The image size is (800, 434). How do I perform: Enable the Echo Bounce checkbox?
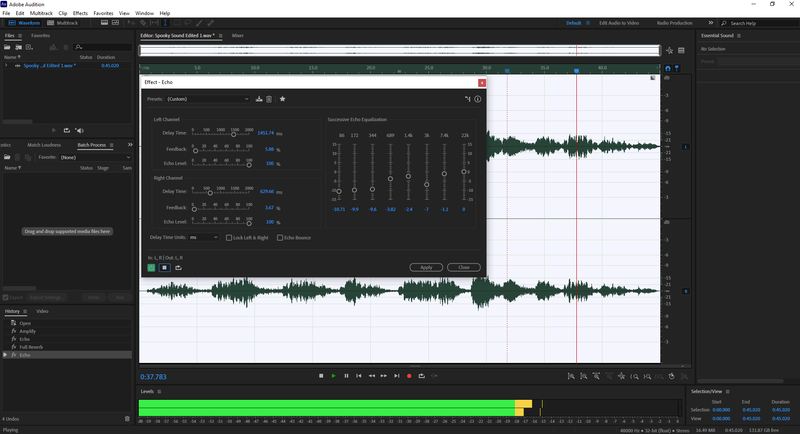(x=281, y=237)
